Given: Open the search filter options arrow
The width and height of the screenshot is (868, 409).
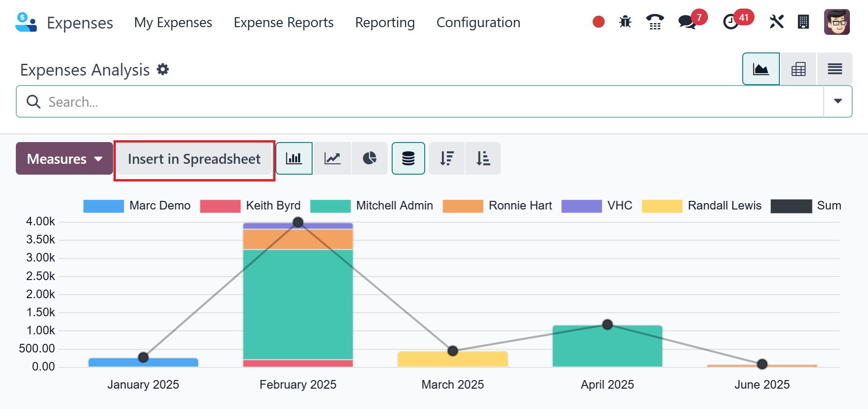Looking at the screenshot, I should 838,101.
